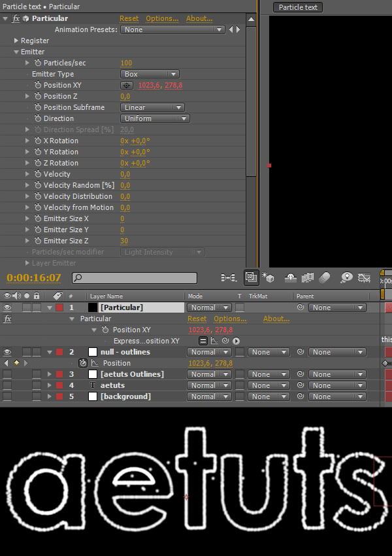Toggle the keyframe diamond for Position
The image size is (392, 556).
(16, 363)
